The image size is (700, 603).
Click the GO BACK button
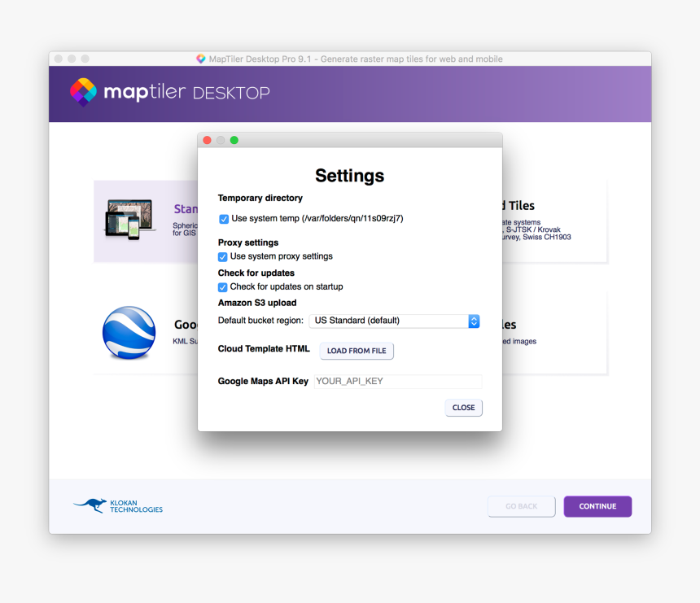522,506
